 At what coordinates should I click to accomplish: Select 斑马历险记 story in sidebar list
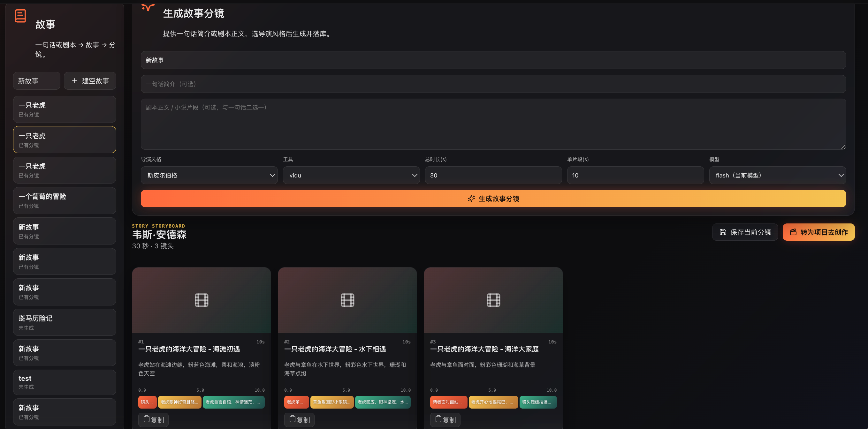tap(65, 322)
